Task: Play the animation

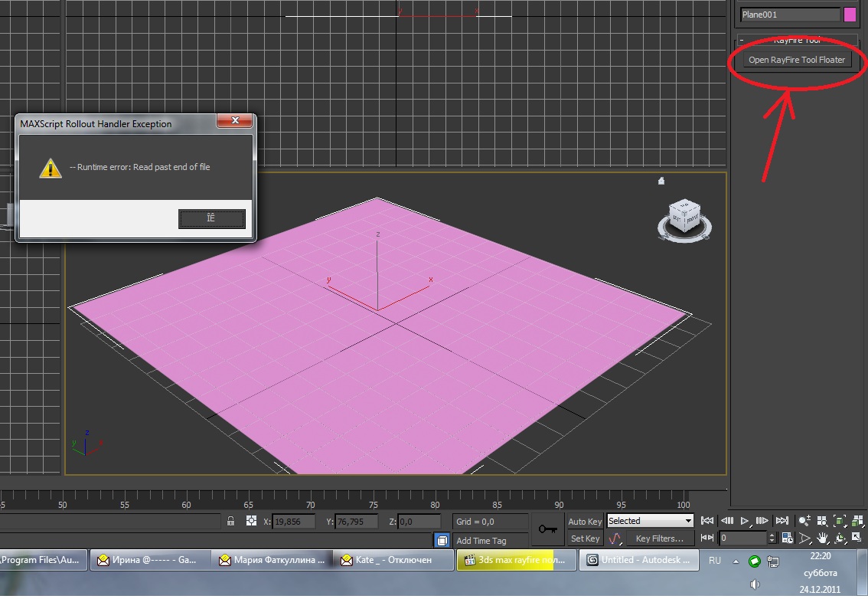Action: (x=745, y=521)
